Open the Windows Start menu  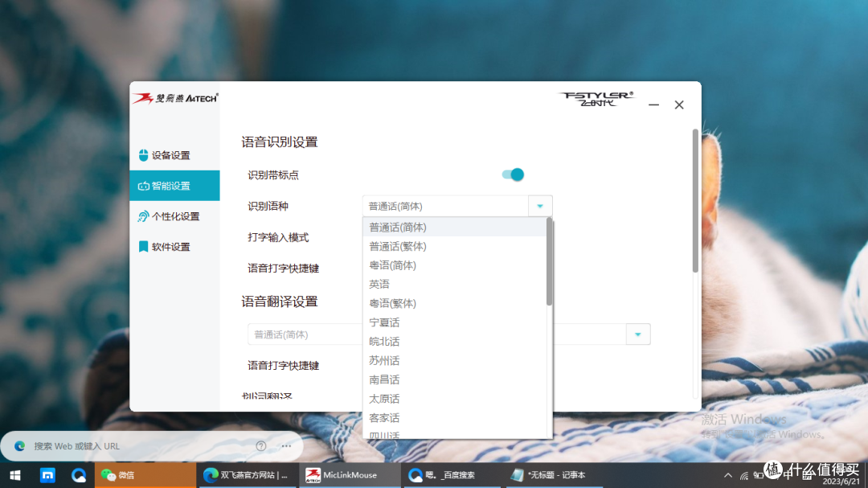pos(15,475)
